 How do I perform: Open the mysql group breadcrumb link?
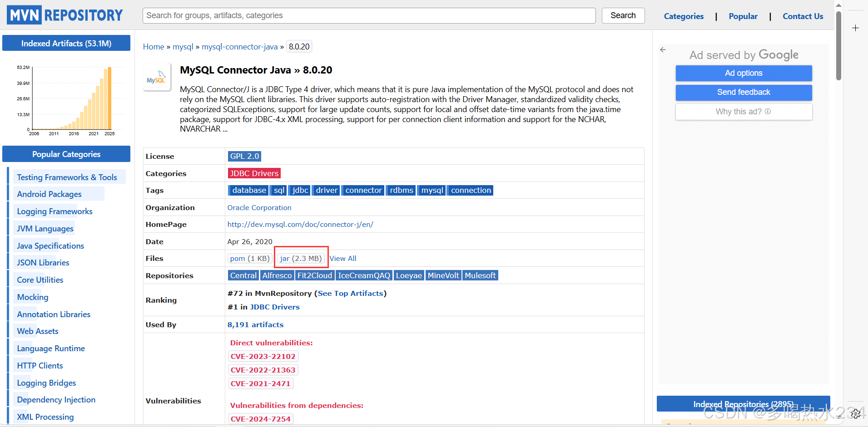pyautogui.click(x=183, y=47)
